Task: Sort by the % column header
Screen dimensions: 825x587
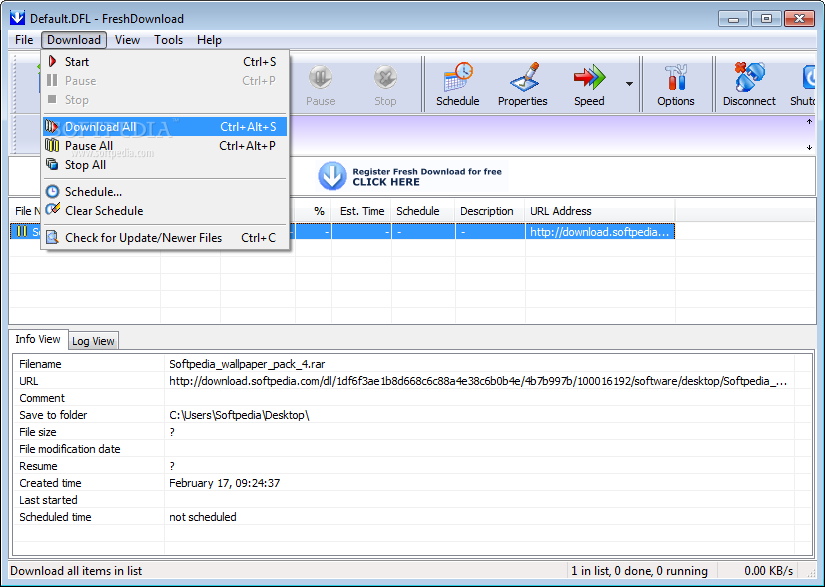Action: click(314, 211)
